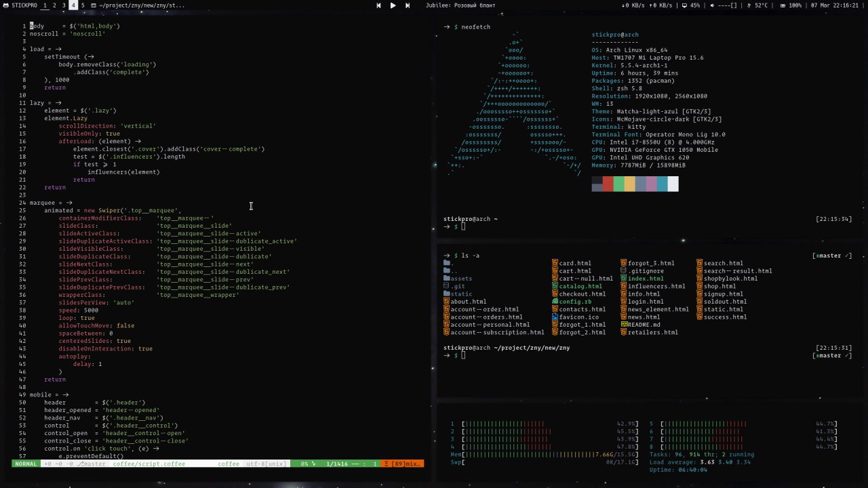Click the brightness 45% indicator
This screenshot has height=488, width=868.
pyautogui.click(x=691, y=5)
